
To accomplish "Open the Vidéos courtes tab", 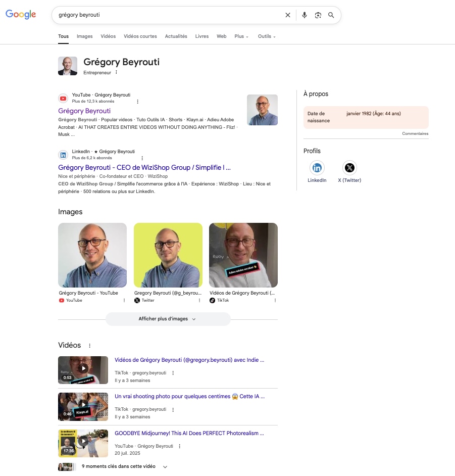I will point(140,36).
